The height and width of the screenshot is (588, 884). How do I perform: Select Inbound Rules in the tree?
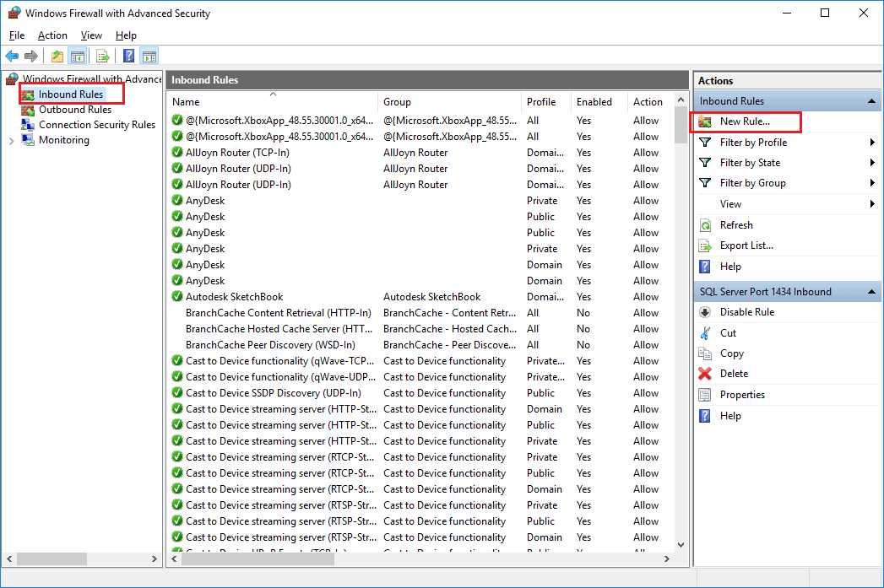pyautogui.click(x=70, y=94)
